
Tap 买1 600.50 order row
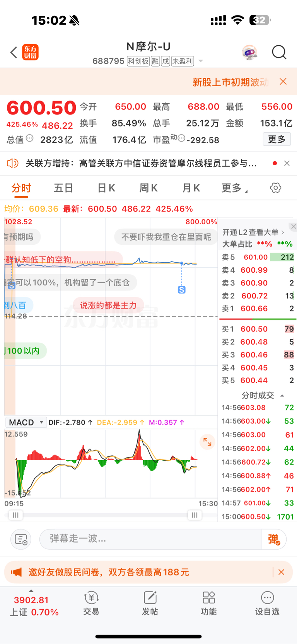(258, 329)
